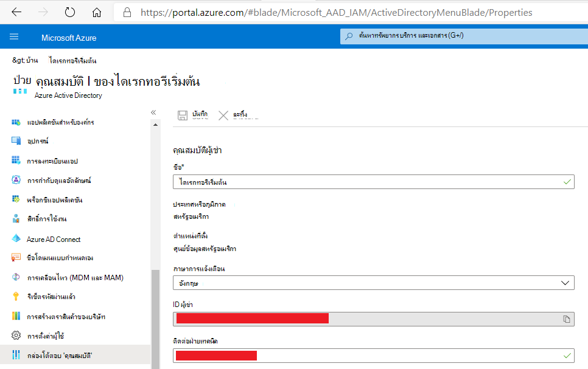
Task: Click the directory name input field
Action: click(374, 182)
